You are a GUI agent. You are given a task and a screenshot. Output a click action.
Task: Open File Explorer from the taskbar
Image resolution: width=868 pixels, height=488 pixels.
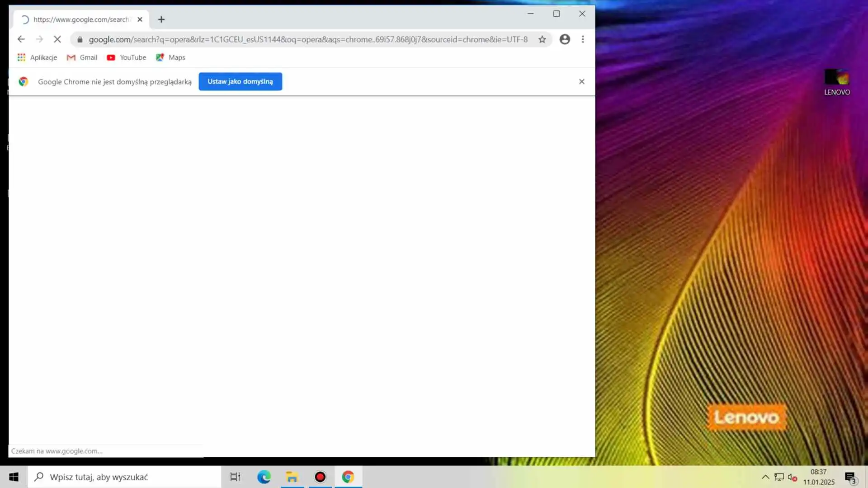[x=292, y=477]
